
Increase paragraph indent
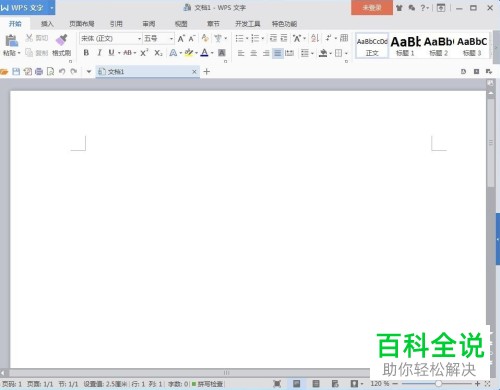[284, 38]
